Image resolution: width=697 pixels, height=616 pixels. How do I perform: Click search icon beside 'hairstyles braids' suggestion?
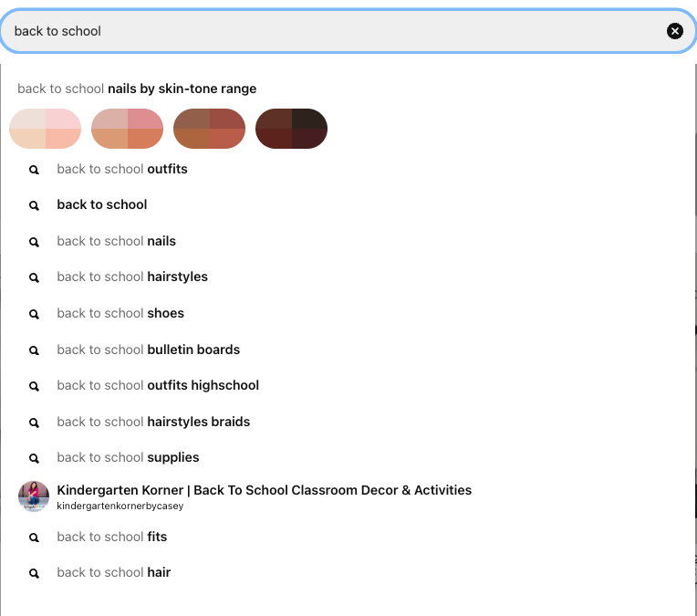click(34, 423)
